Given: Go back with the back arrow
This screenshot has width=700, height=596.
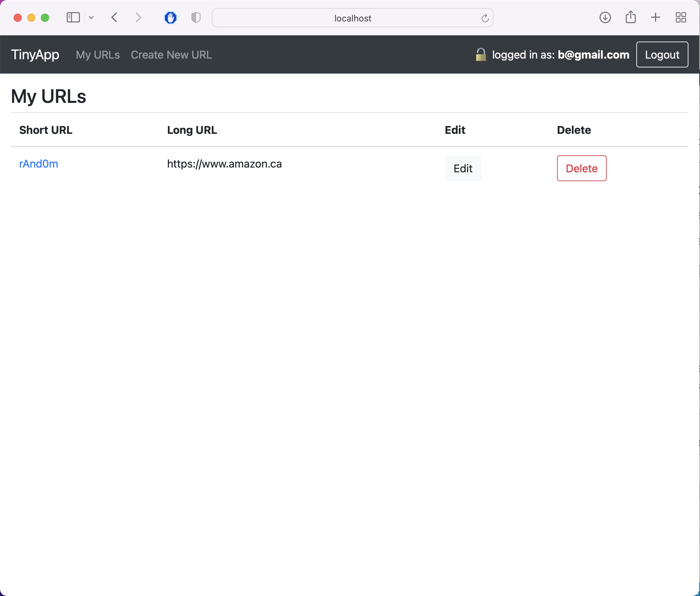Looking at the screenshot, I should (x=115, y=18).
